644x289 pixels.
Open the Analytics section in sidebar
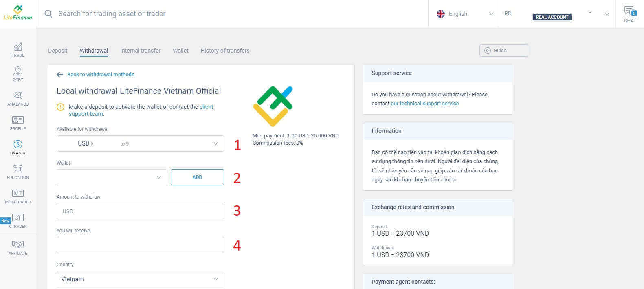18,99
